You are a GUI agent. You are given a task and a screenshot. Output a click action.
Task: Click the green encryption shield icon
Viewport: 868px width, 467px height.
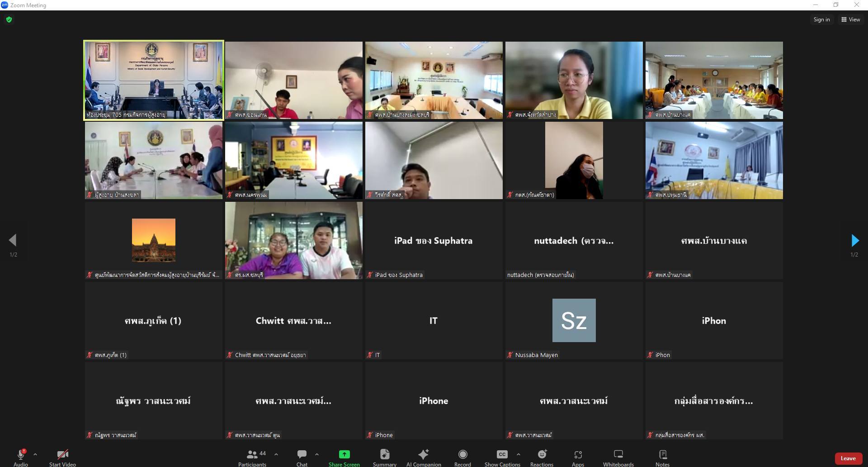point(9,19)
